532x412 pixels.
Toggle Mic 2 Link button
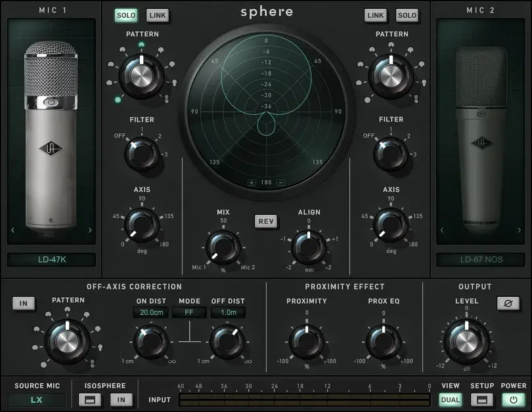point(376,15)
